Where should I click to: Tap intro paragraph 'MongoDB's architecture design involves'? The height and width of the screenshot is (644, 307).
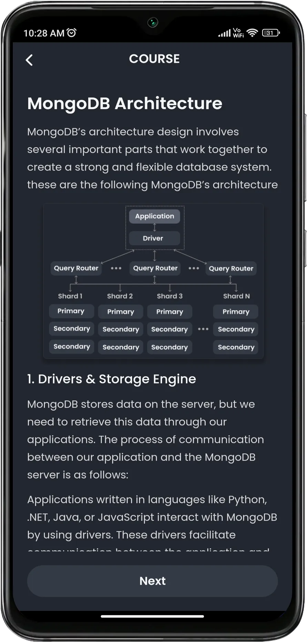coord(152,158)
